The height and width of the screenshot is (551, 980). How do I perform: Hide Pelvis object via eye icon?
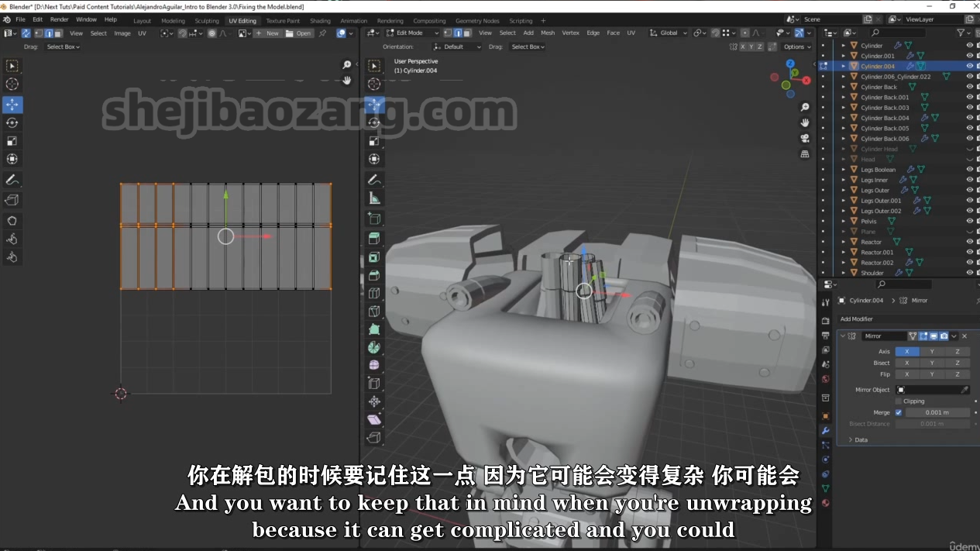pyautogui.click(x=969, y=221)
